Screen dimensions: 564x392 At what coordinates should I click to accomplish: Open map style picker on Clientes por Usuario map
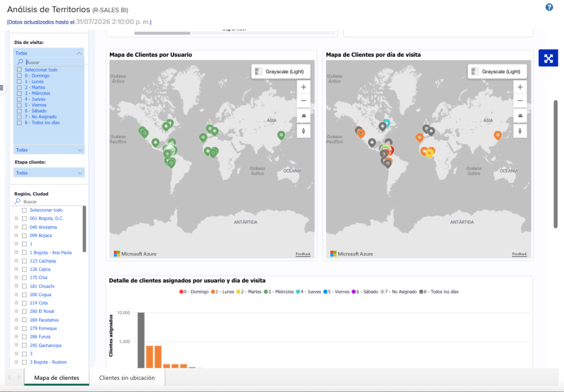click(280, 72)
